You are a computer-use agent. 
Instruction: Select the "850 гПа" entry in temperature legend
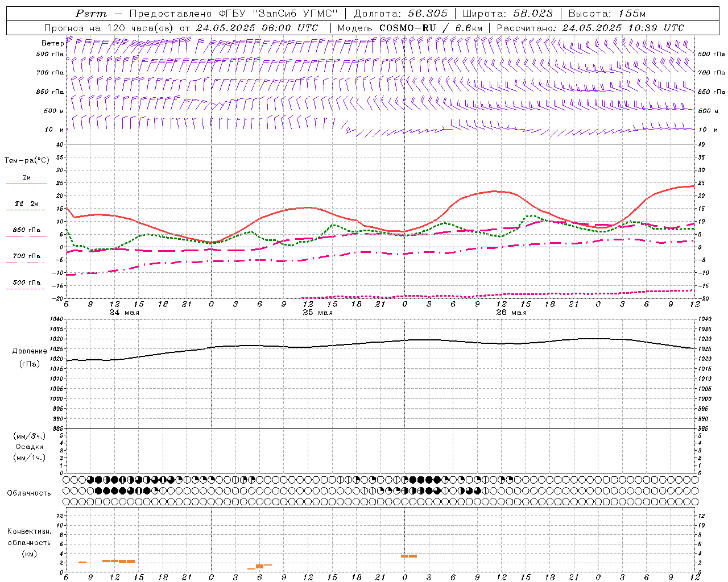(x=27, y=230)
